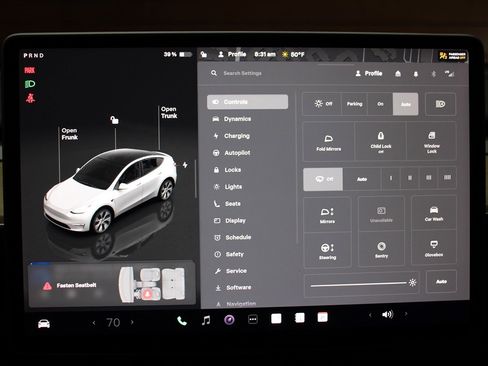
Task: Open the Service settings menu
Action: [231, 271]
